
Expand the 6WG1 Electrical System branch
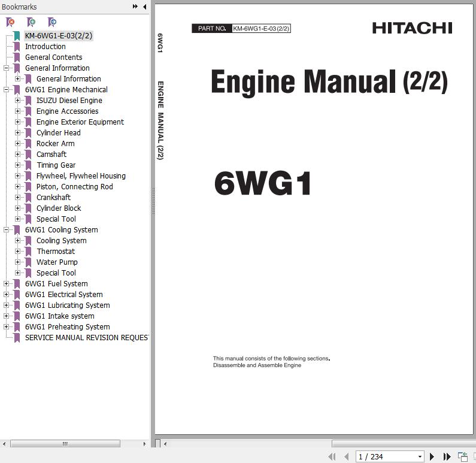(x=6, y=295)
